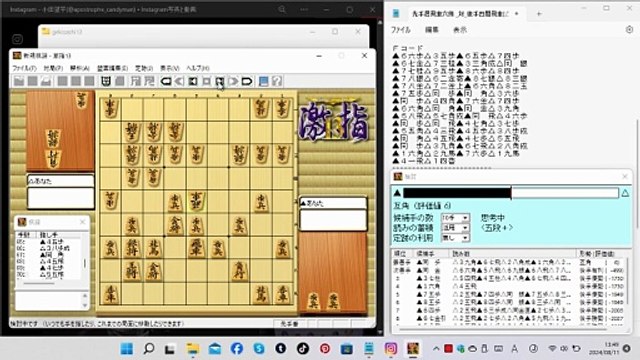Open the 盤面編集(E) menu in Gekisashi
The height and width of the screenshot is (360, 640).
click(112, 68)
